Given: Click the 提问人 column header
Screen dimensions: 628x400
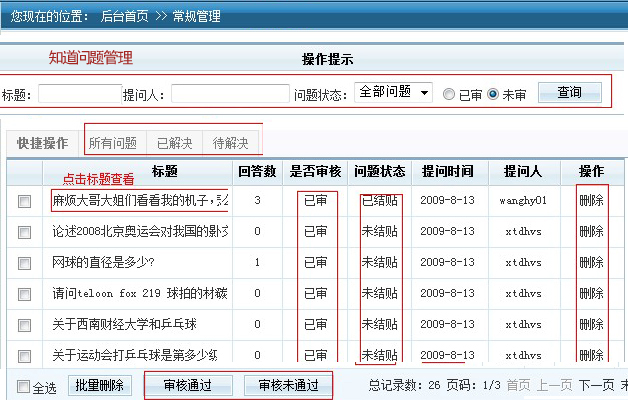Looking at the screenshot, I should pyautogui.click(x=523, y=171).
